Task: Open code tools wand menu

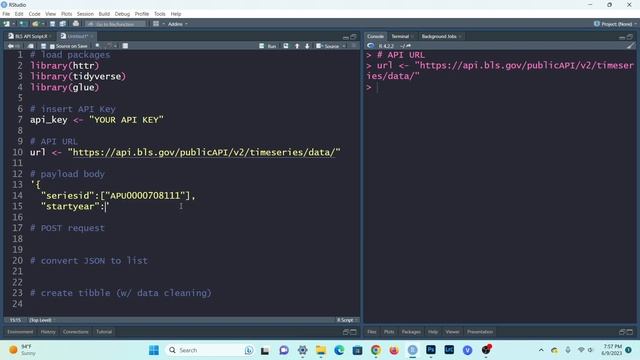Action: point(109,46)
